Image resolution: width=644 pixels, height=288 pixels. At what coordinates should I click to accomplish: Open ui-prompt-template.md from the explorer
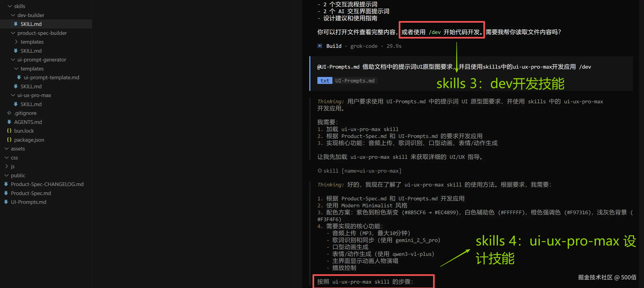(x=51, y=77)
